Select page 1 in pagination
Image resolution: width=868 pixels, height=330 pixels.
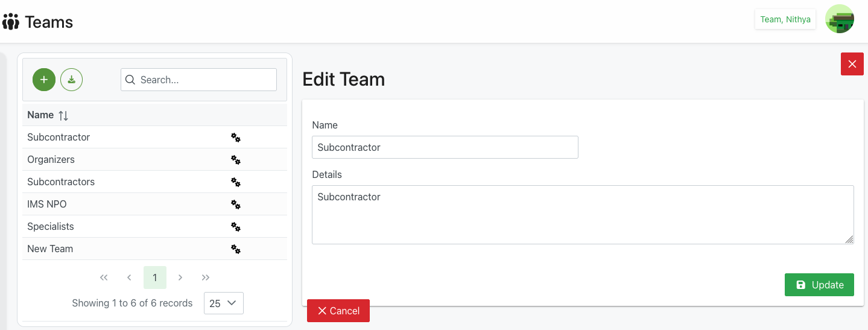(155, 278)
